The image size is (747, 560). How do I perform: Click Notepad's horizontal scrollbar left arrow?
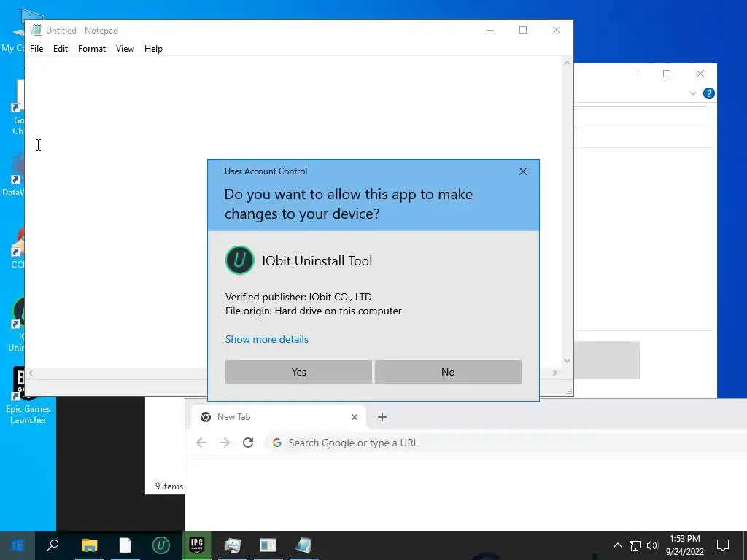coord(31,373)
